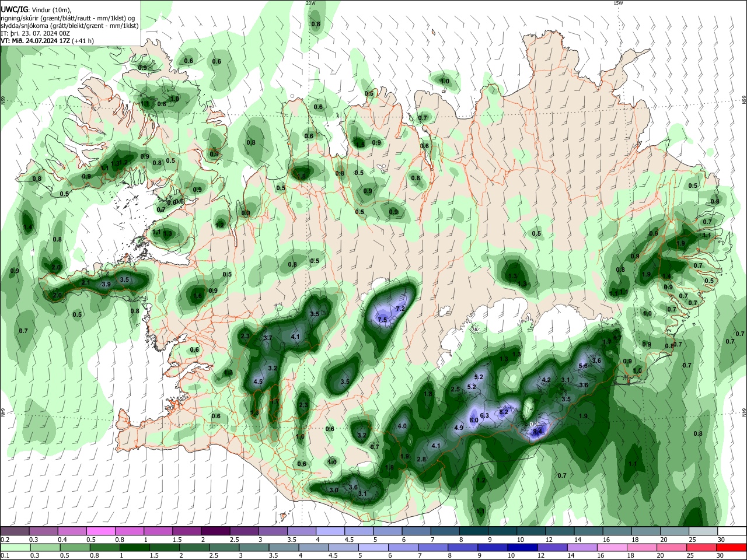Select the darkest green 1 mm rain swatch
747x560 pixels.
(x=134, y=547)
